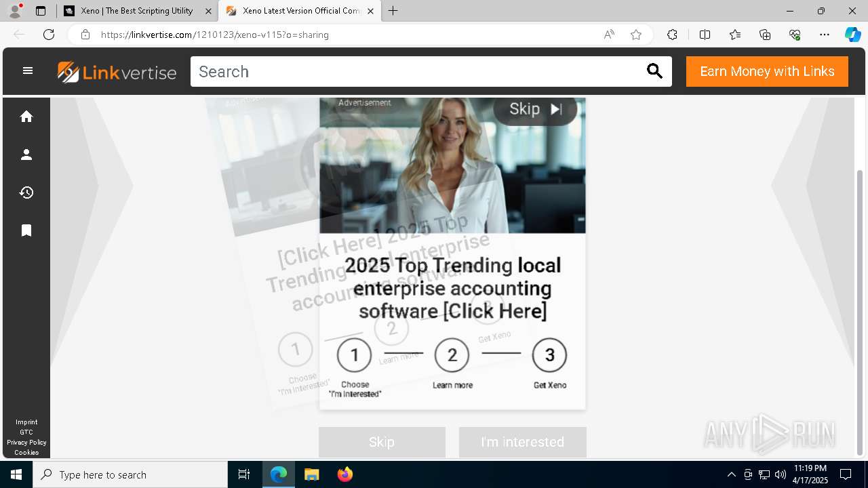Viewport: 868px width, 488px height.
Task: Refresh the browser page
Action: click(49, 35)
